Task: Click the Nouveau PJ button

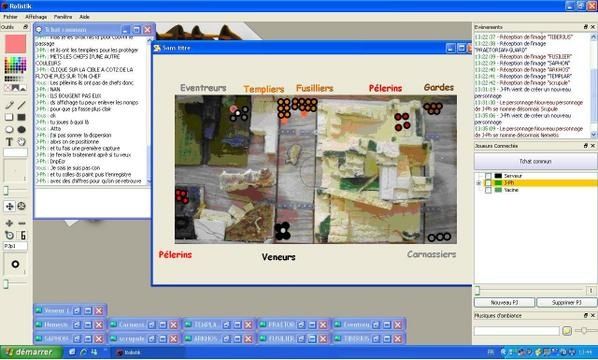Action: coord(504,302)
